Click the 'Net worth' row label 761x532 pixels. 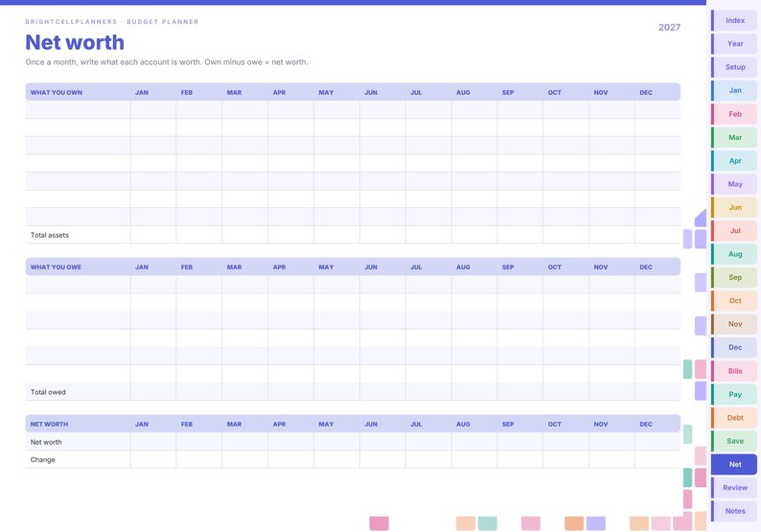point(46,442)
